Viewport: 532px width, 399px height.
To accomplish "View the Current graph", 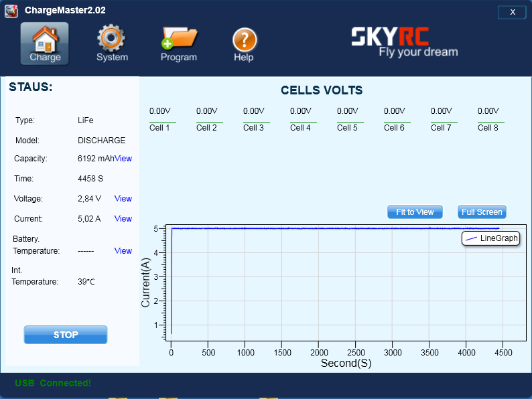I will (123, 219).
